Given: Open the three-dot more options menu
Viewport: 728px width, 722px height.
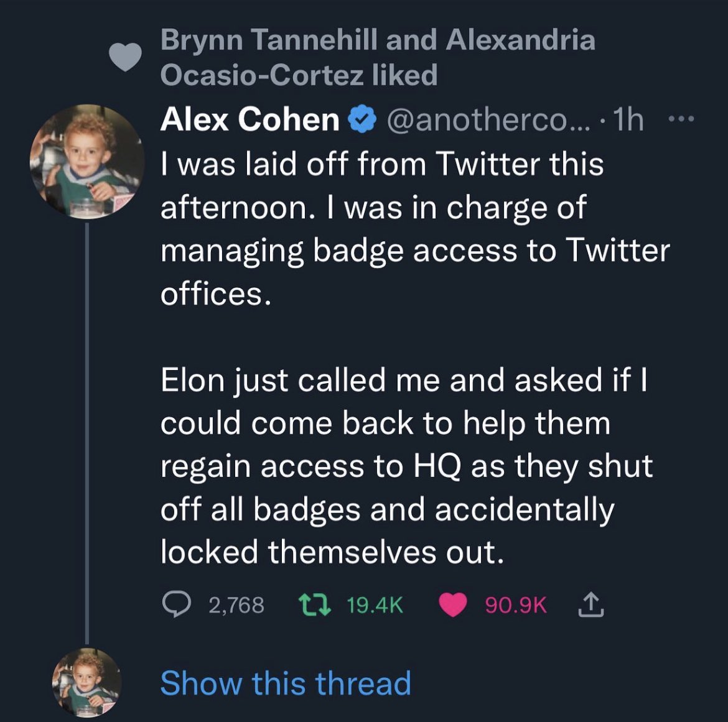Looking at the screenshot, I should coord(681,119).
